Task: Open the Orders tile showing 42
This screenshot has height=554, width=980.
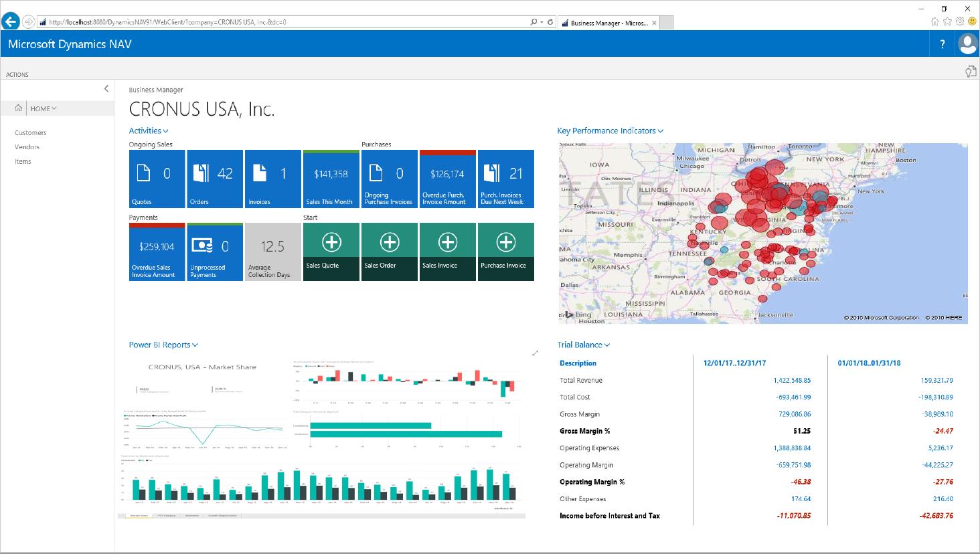Action: (x=215, y=179)
